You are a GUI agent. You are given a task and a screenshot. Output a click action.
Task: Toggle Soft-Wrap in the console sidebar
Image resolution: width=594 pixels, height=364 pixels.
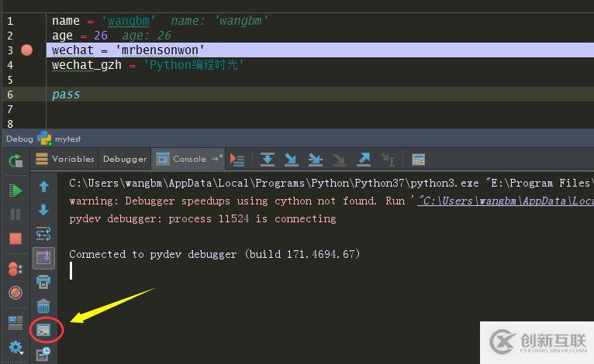43,233
